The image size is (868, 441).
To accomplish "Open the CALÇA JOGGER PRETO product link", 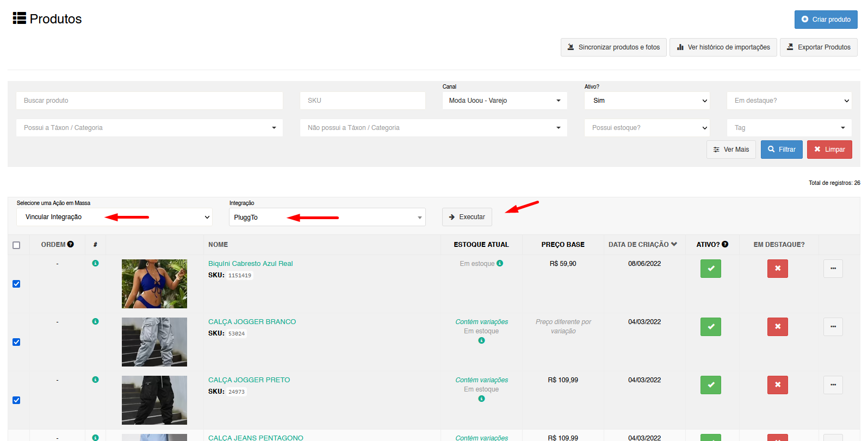I will point(249,380).
